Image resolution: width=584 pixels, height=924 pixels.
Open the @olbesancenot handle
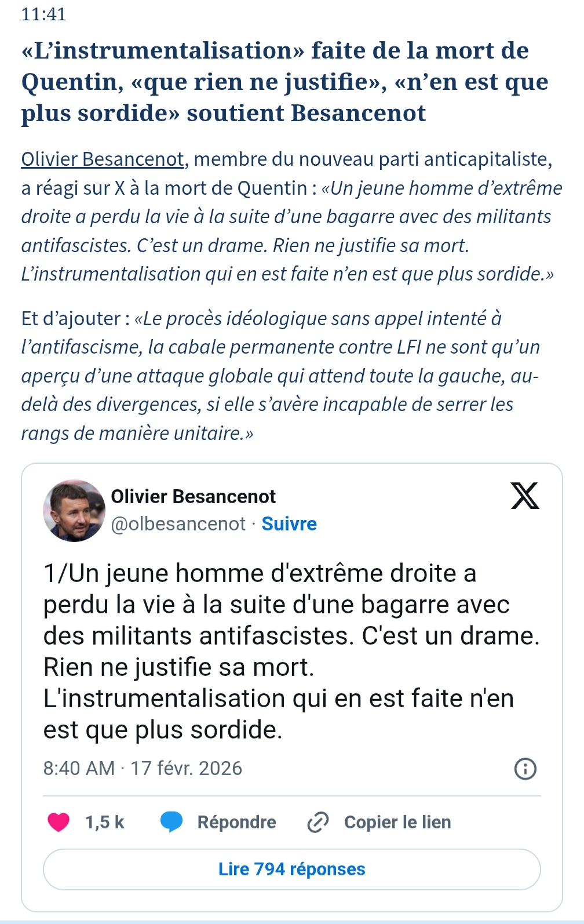tap(178, 524)
